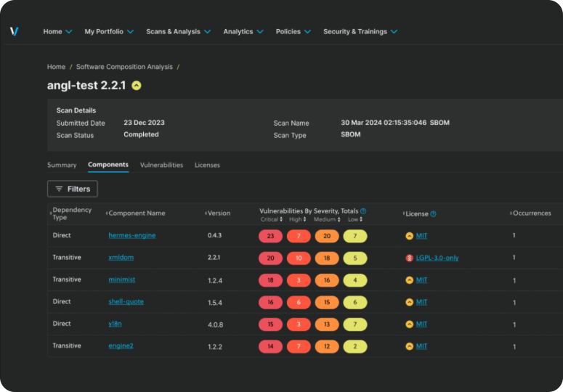Click the help icon next to License header
Image resolution: width=563 pixels, height=392 pixels.
[434, 213]
